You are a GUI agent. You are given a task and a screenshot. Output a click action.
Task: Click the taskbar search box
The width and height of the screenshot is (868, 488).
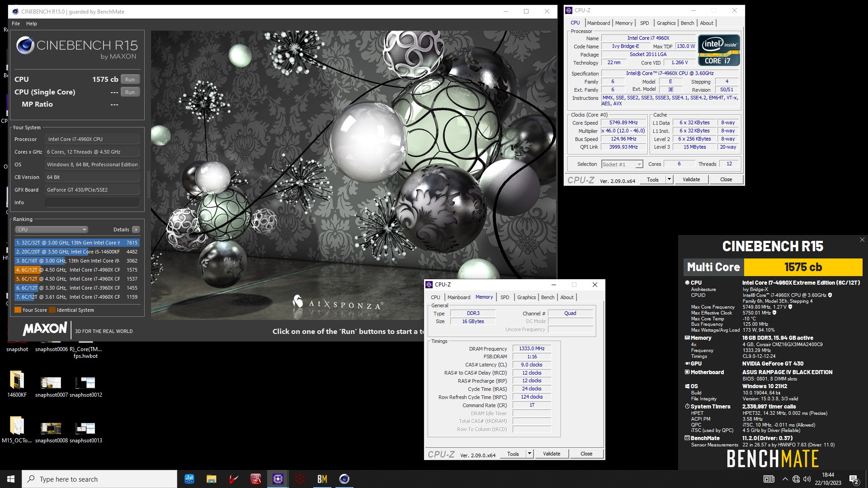[99, 479]
